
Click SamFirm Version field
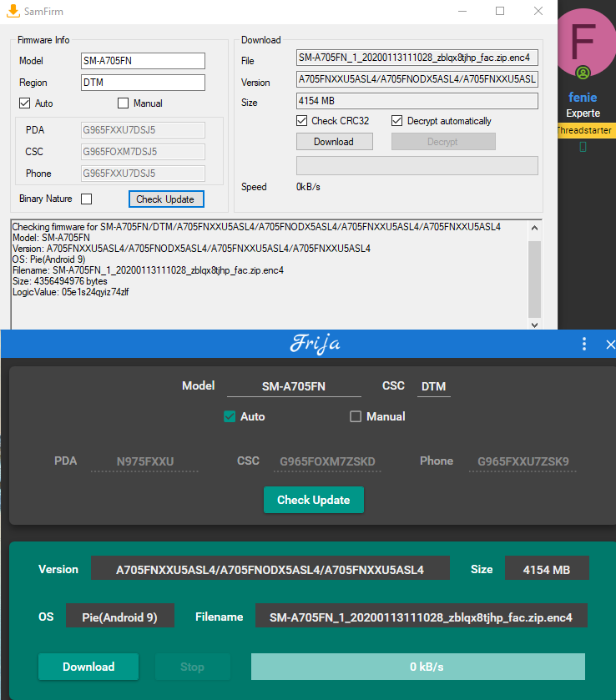point(417,79)
